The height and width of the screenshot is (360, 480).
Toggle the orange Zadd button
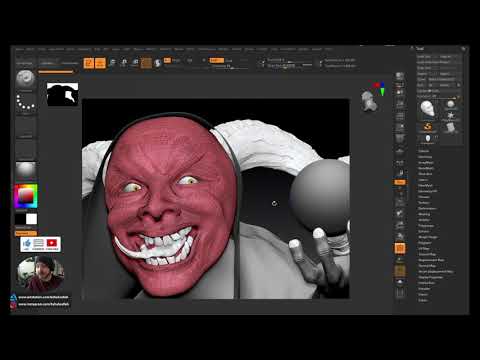[x=216, y=60]
